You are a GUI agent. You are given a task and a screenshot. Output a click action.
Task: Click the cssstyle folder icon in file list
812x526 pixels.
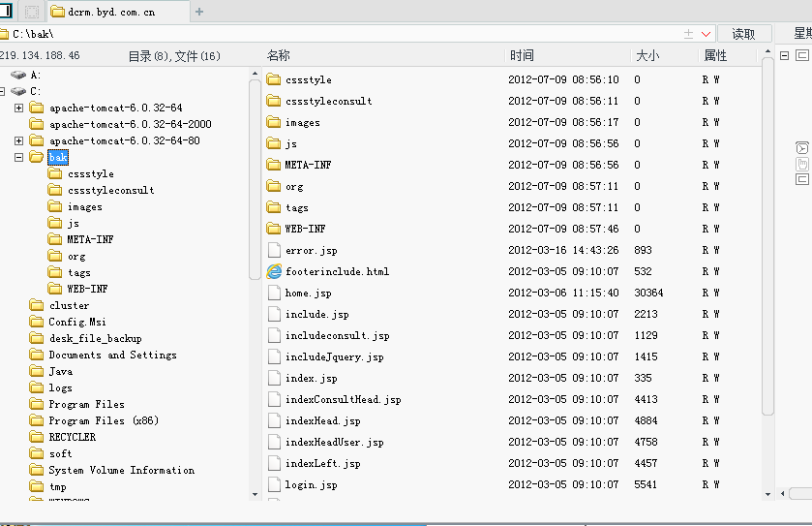point(274,79)
